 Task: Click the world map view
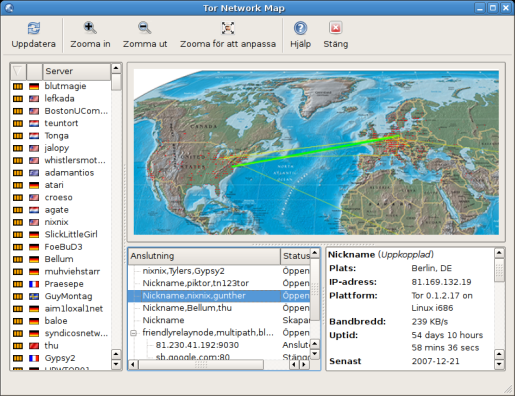pos(316,152)
